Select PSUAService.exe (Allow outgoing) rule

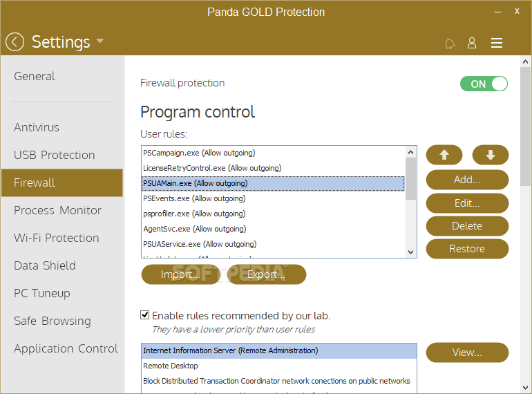click(x=274, y=244)
